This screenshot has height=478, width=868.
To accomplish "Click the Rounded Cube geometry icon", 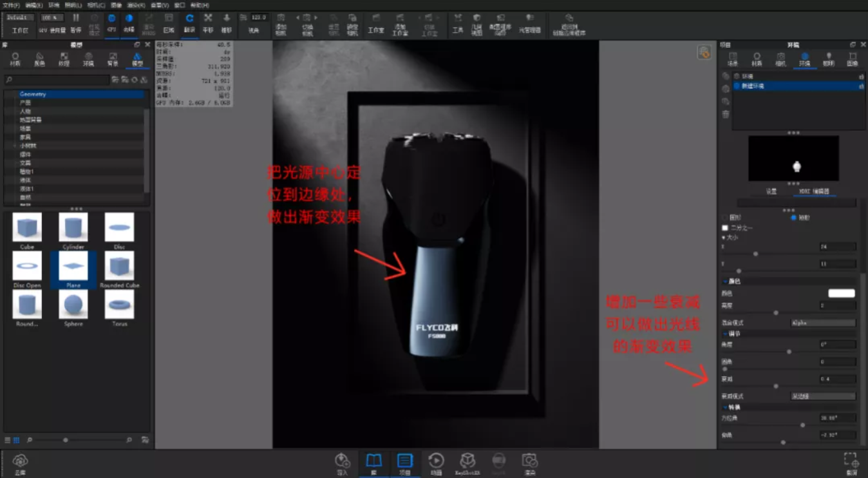I will [x=120, y=265].
